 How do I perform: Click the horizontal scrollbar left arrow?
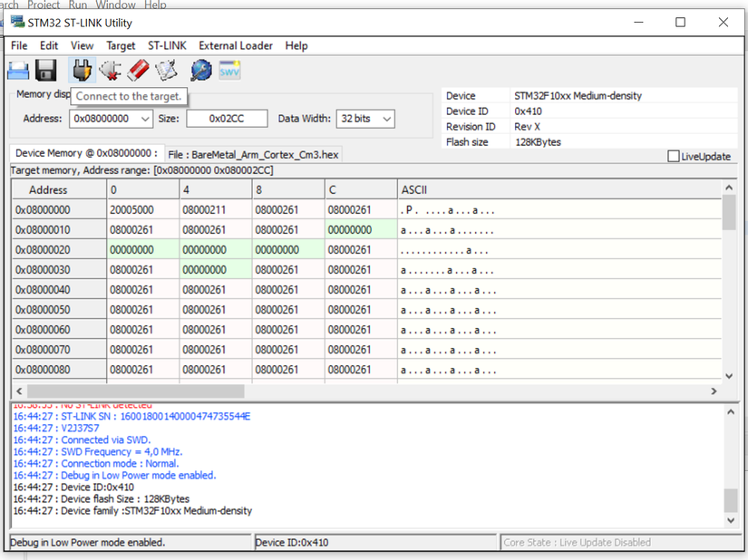tap(19, 391)
